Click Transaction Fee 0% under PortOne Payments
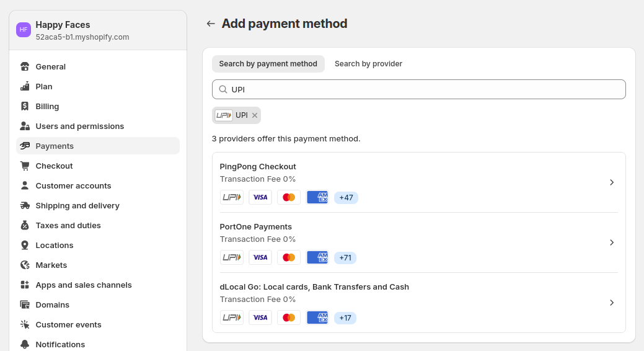Viewport: 644px width, 351px height. (x=258, y=239)
